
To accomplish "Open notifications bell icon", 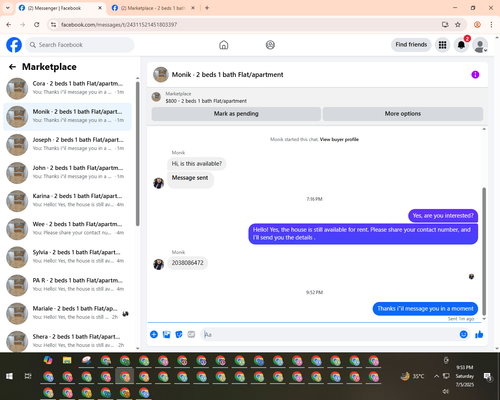I will [461, 45].
